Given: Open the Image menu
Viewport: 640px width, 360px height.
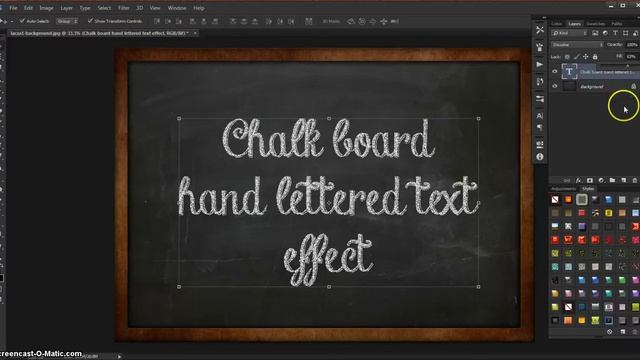Looking at the screenshot, I should (46, 8).
